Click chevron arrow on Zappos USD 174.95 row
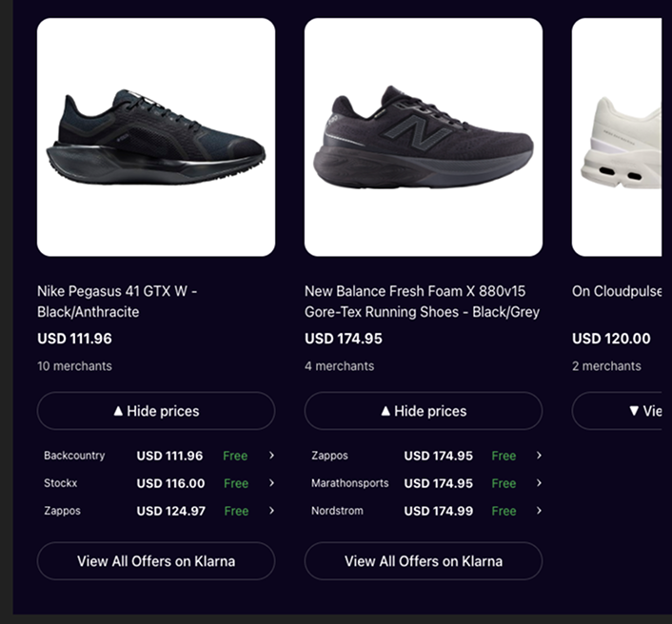The height and width of the screenshot is (624, 672). (539, 456)
